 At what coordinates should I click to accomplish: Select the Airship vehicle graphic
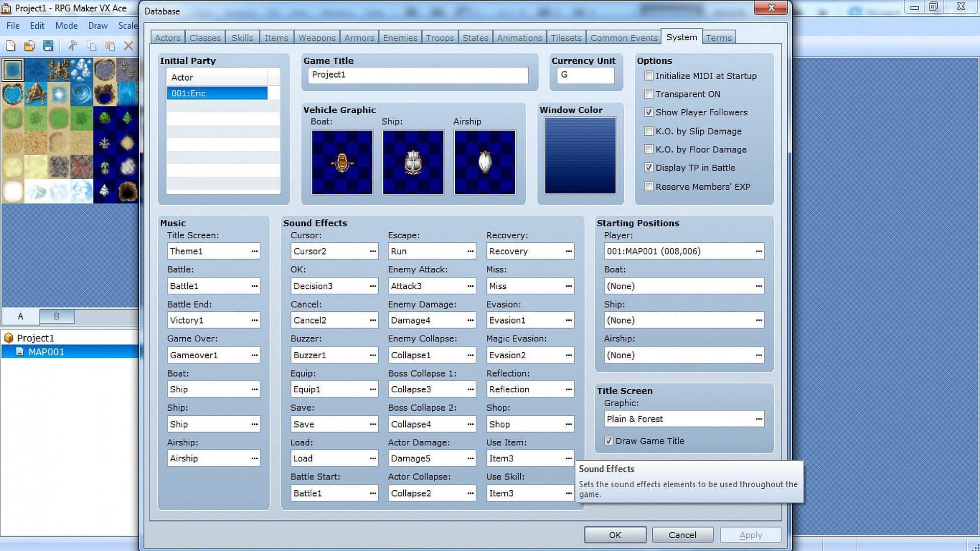[484, 162]
